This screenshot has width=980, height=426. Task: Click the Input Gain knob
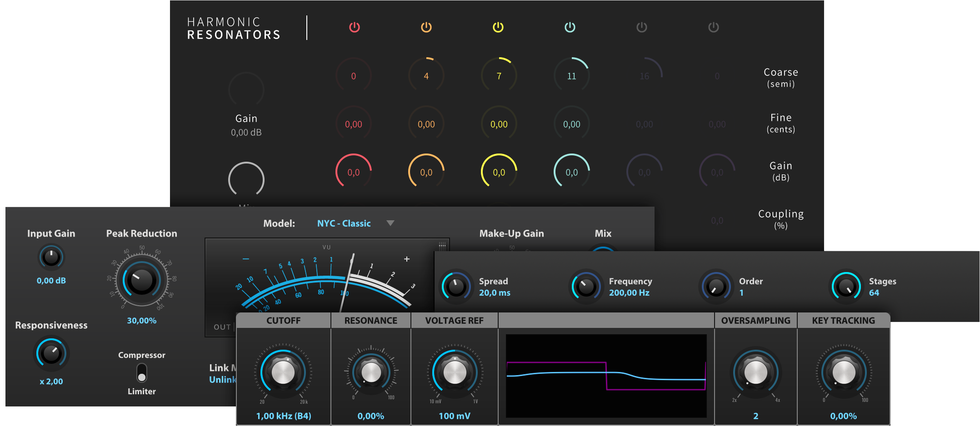point(51,258)
